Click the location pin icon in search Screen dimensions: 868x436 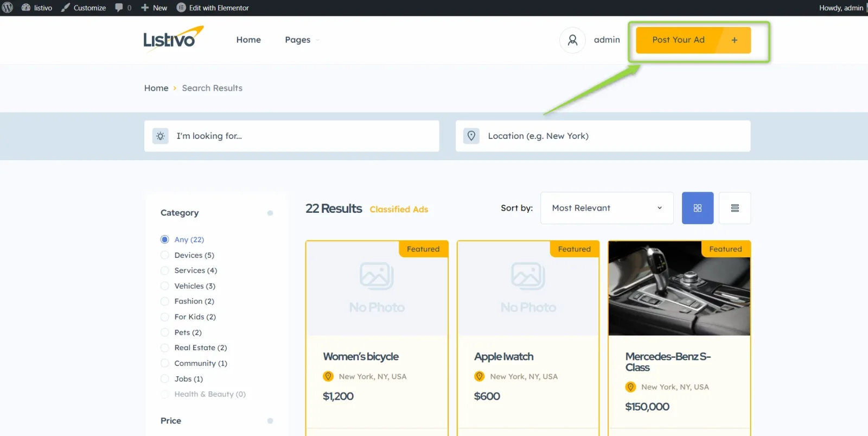471,136
